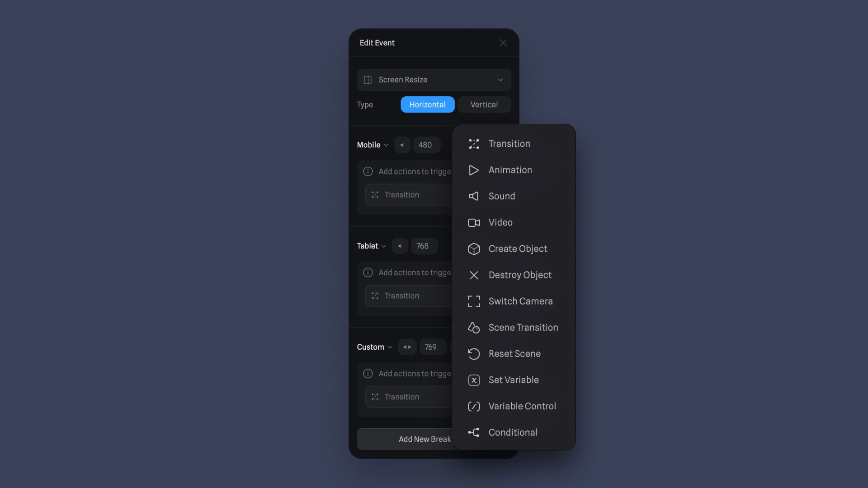Click the Switch Camera action icon
Viewport: 868px width, 488px height.
tap(473, 301)
